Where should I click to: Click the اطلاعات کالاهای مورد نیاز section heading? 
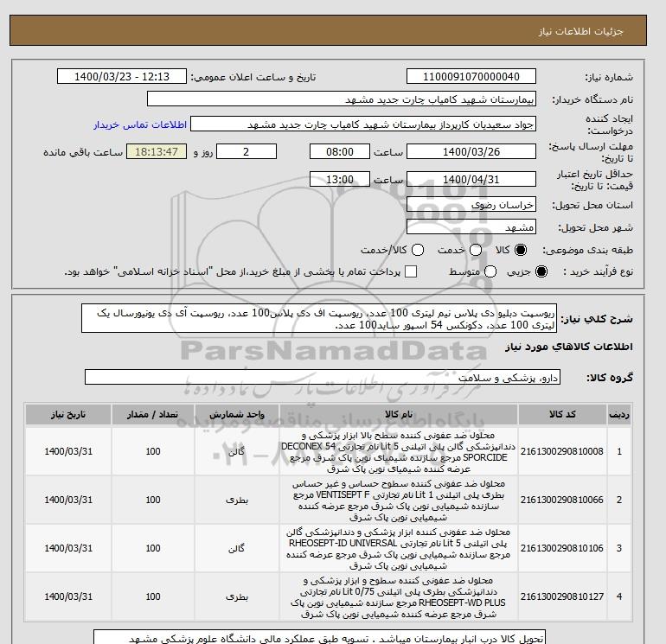pyautogui.click(x=569, y=347)
